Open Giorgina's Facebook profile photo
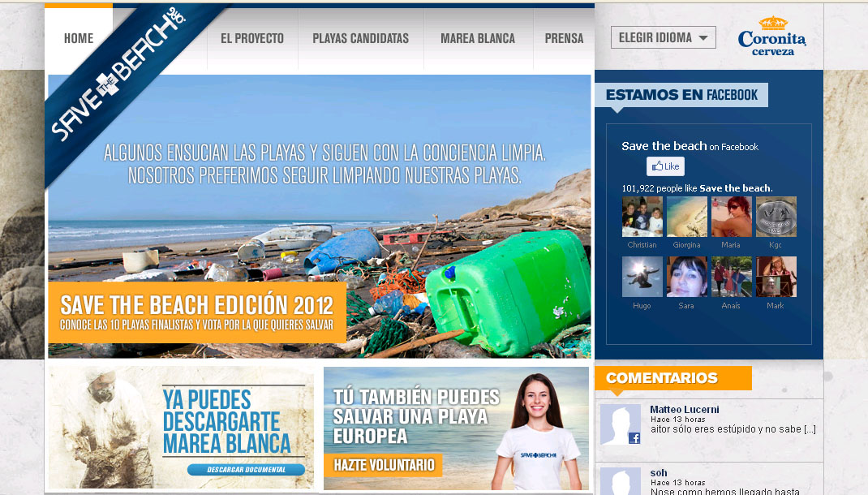Image resolution: width=868 pixels, height=495 pixels. 686,217
